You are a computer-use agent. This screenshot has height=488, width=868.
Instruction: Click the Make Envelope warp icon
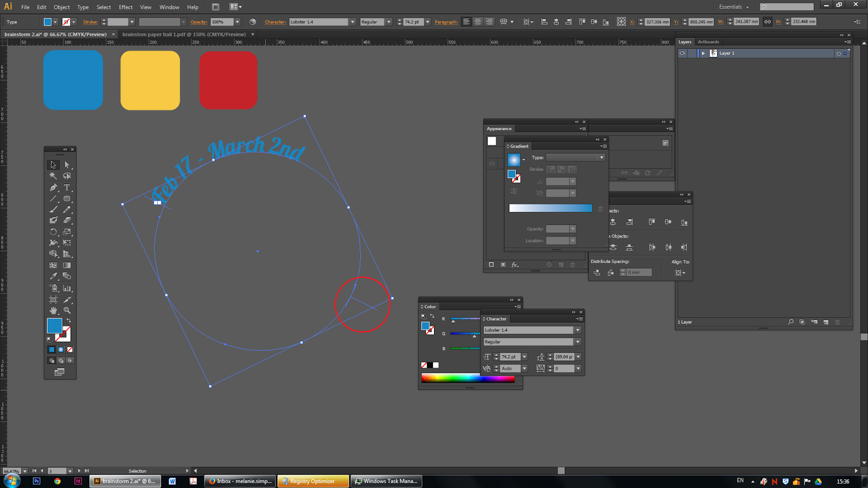click(504, 22)
